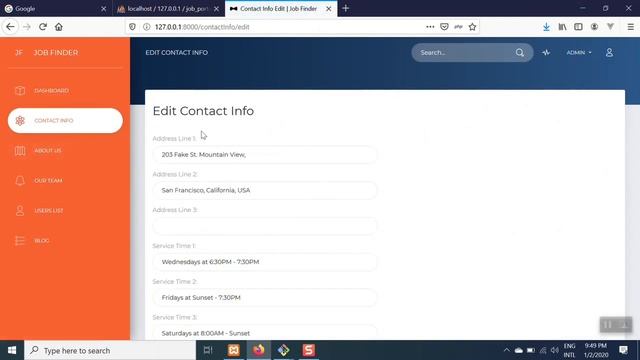
Task: Click the Firefox account icon
Action: tap(594, 27)
